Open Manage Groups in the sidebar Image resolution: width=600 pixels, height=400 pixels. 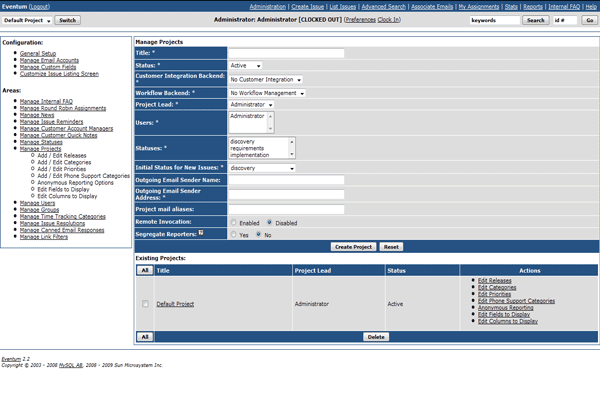pyautogui.click(x=39, y=210)
